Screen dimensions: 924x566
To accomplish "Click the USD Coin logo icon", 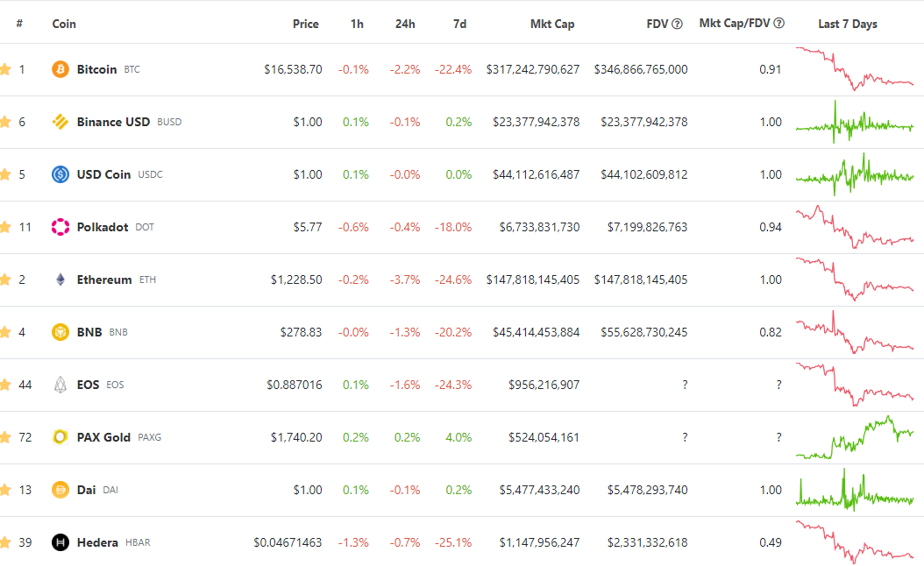I will point(60,174).
